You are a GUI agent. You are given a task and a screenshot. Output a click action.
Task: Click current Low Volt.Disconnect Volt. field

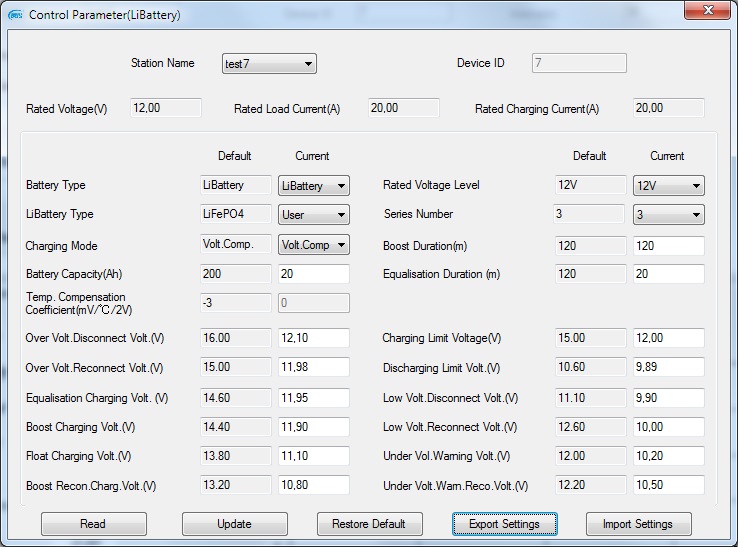click(x=668, y=398)
